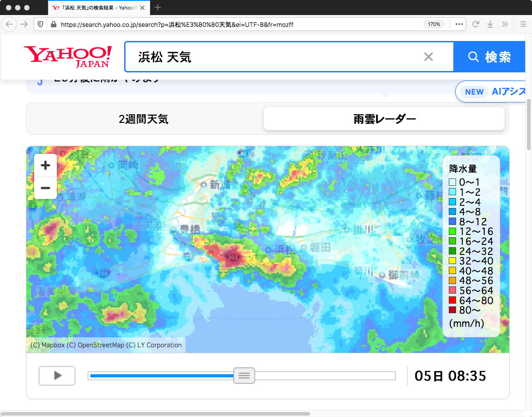Click the 豊橋 city label on map
Viewport: 532px width, 417px height.
coord(190,229)
